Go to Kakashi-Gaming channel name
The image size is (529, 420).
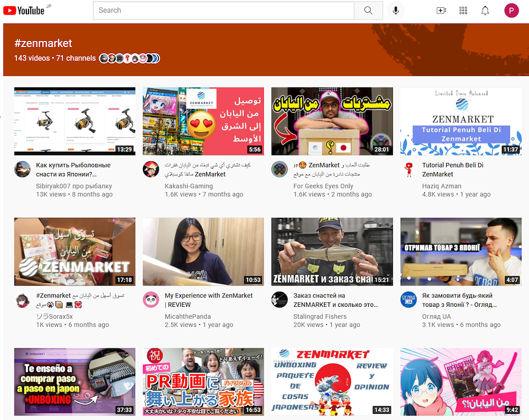click(189, 186)
